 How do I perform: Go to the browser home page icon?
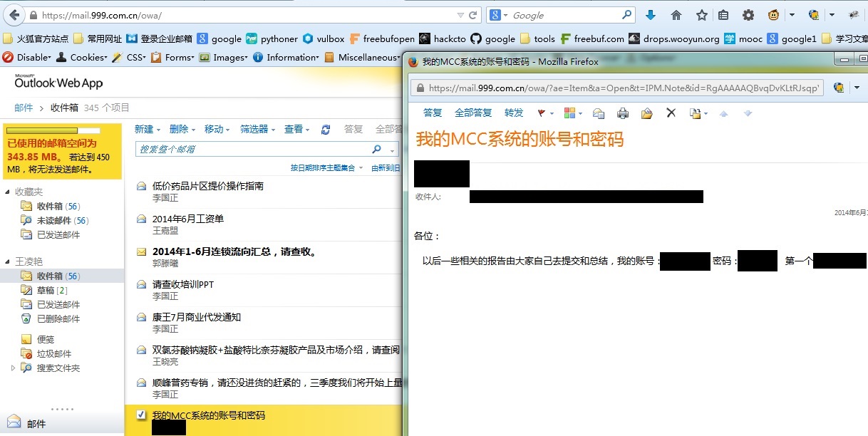tap(676, 15)
